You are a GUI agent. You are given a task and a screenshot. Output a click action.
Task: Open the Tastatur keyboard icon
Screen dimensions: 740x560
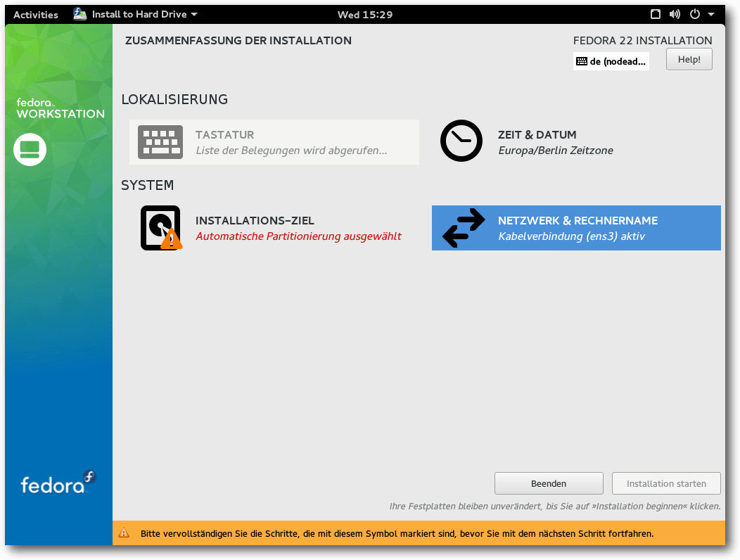coord(160,142)
